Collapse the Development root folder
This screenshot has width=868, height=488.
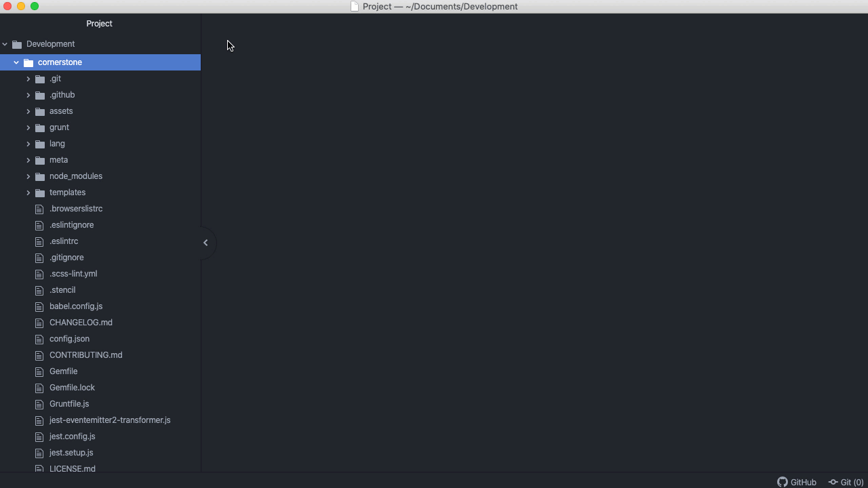point(5,43)
